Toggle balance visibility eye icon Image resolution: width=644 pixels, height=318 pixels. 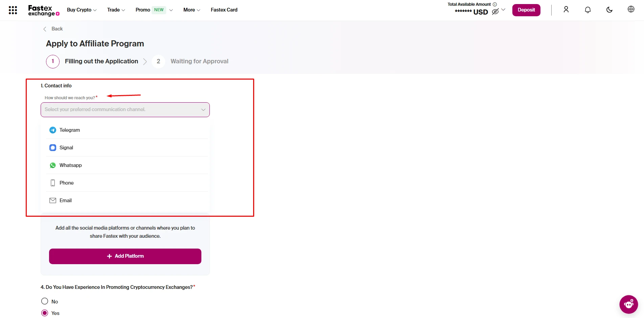click(495, 12)
